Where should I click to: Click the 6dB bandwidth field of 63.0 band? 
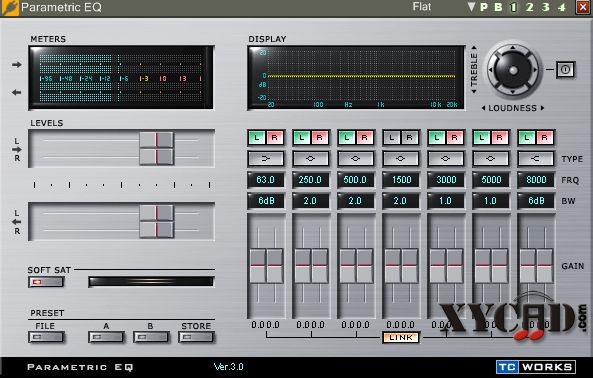[266, 201]
